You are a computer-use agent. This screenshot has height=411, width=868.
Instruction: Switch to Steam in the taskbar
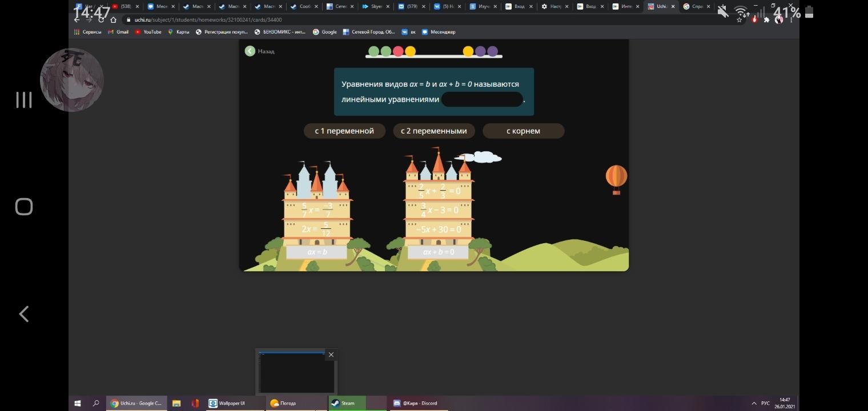pos(347,404)
